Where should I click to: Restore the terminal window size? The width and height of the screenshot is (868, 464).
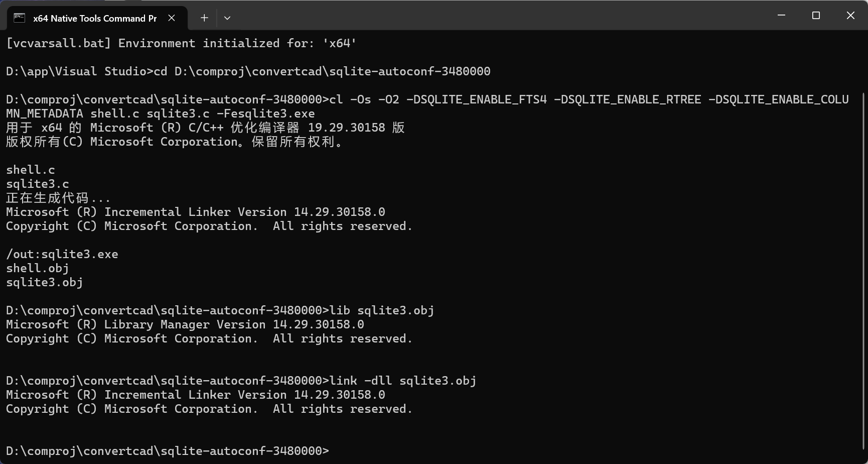[815, 15]
